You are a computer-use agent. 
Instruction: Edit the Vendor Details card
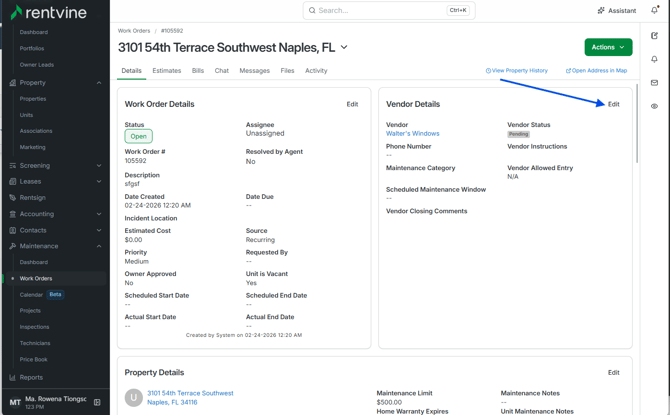point(614,104)
